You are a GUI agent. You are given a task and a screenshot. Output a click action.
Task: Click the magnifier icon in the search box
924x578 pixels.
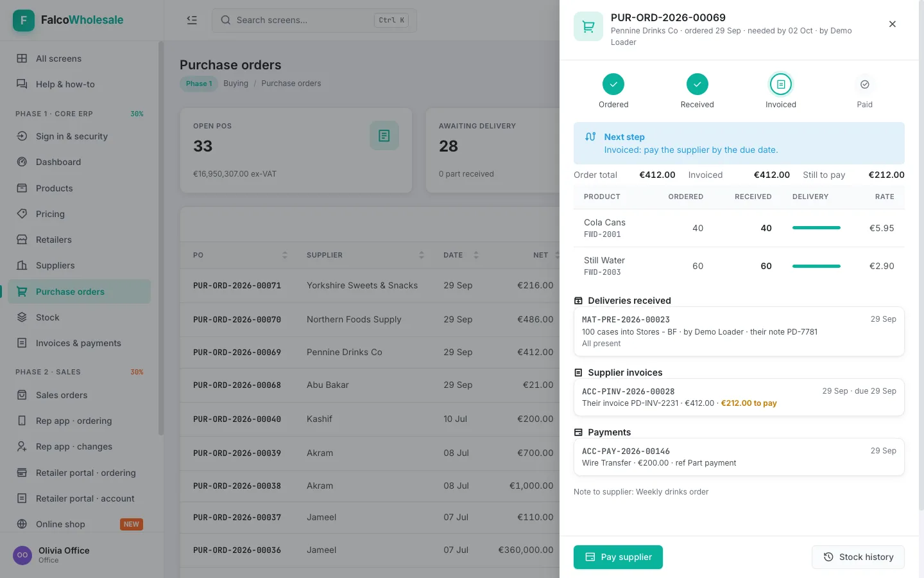226,20
